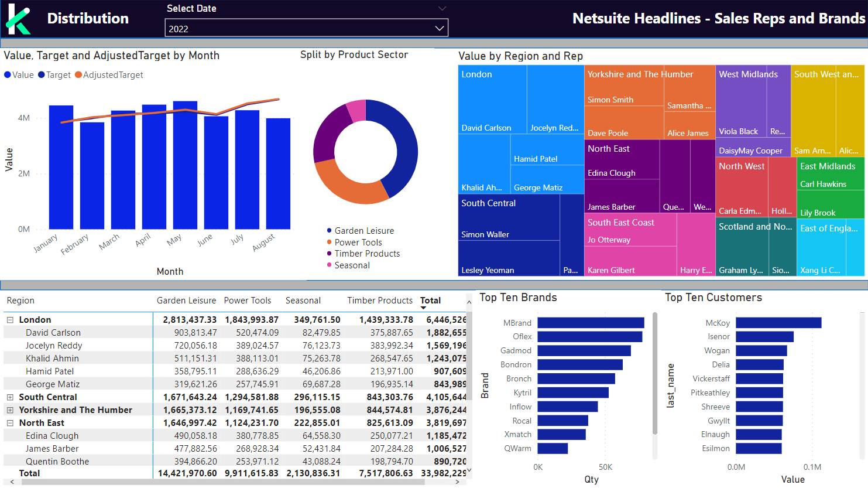
Task: Click the January bar in chart
Action: point(61,168)
